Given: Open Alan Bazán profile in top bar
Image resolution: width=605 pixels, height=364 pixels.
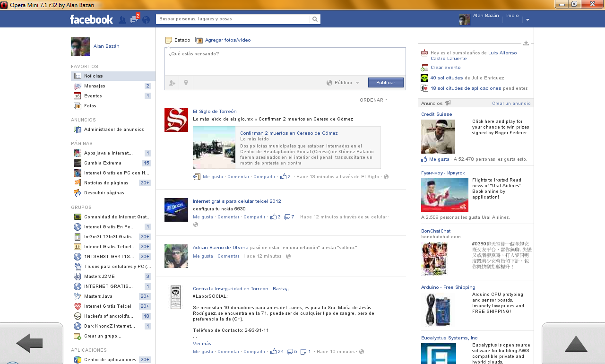Looking at the screenshot, I should tap(486, 16).
